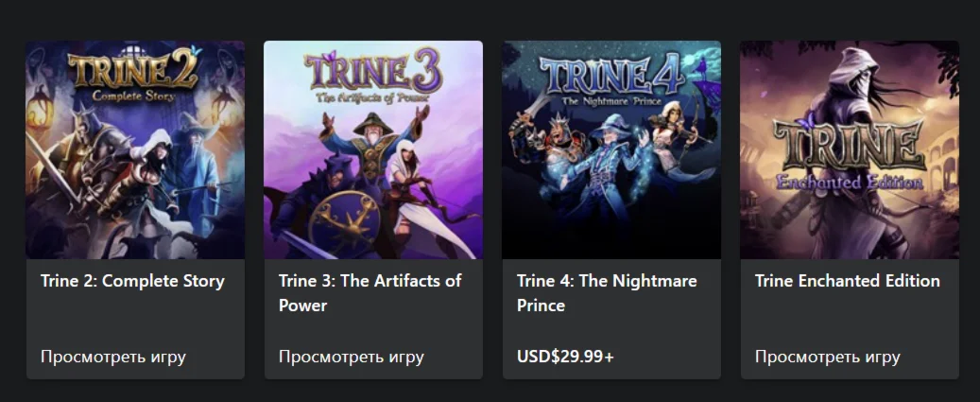Click the USD$29.99+ price on Trine 4

pyautogui.click(x=565, y=357)
